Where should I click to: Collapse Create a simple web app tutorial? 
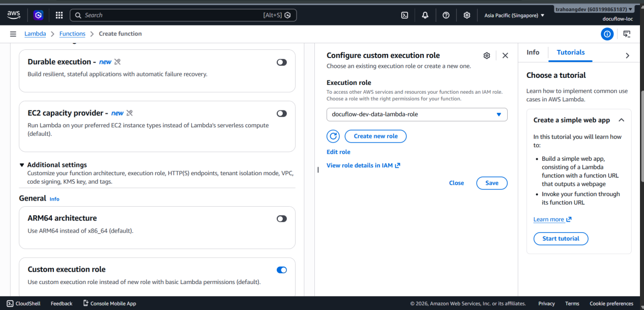point(621,120)
